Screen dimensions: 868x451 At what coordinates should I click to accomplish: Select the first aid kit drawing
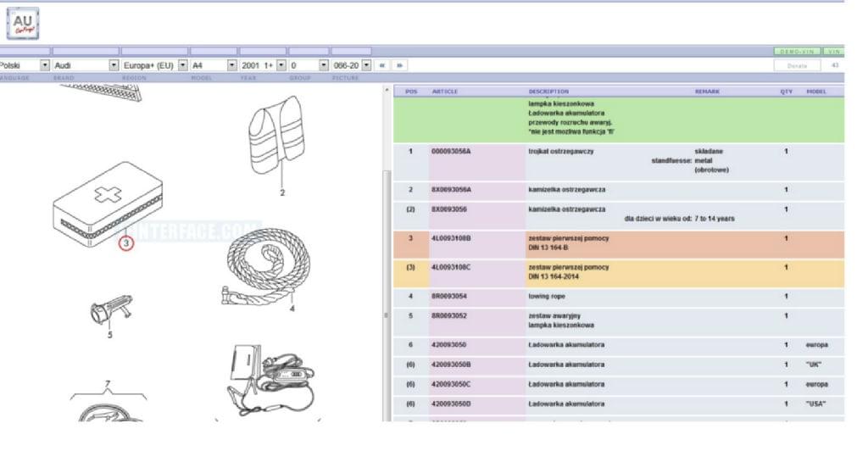tap(108, 203)
